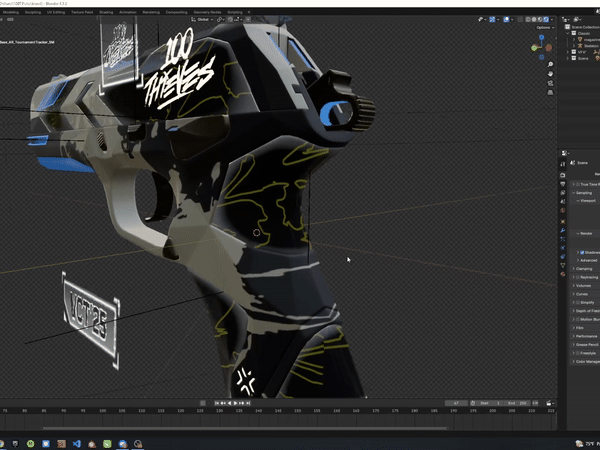Open the Particles properties tab icon
The width and height of the screenshot is (600, 450).
click(562, 239)
